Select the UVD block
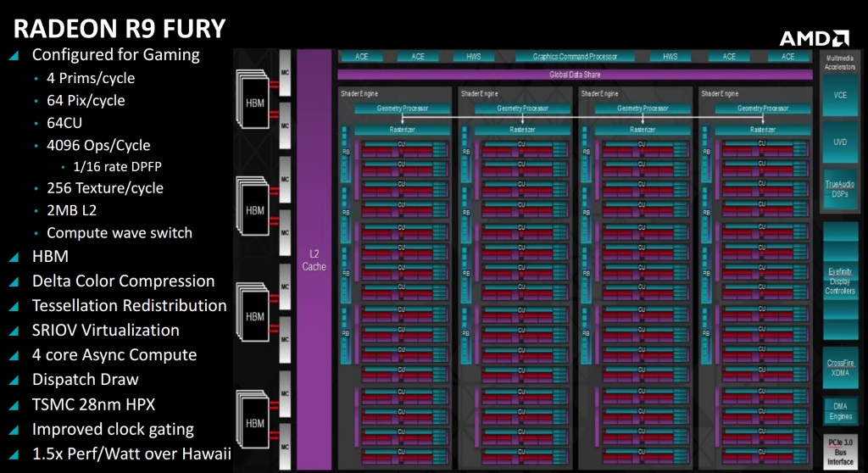This screenshot has height=473, width=868. [x=840, y=142]
